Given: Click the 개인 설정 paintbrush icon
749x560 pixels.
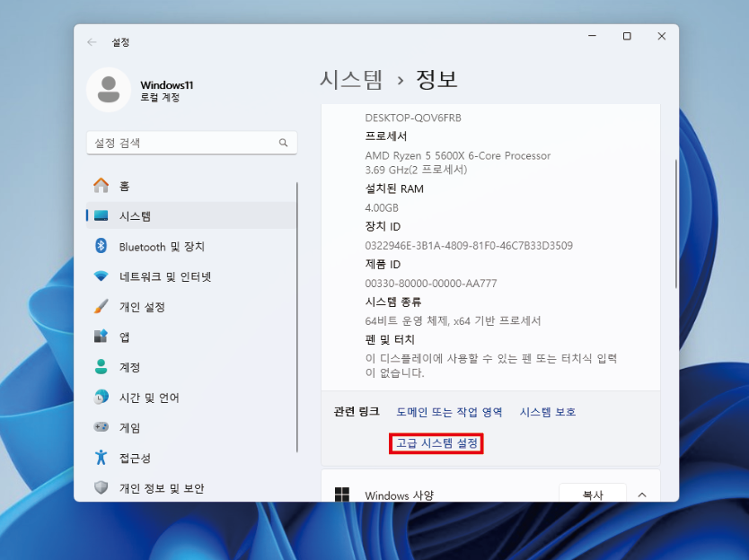Looking at the screenshot, I should click(x=101, y=307).
